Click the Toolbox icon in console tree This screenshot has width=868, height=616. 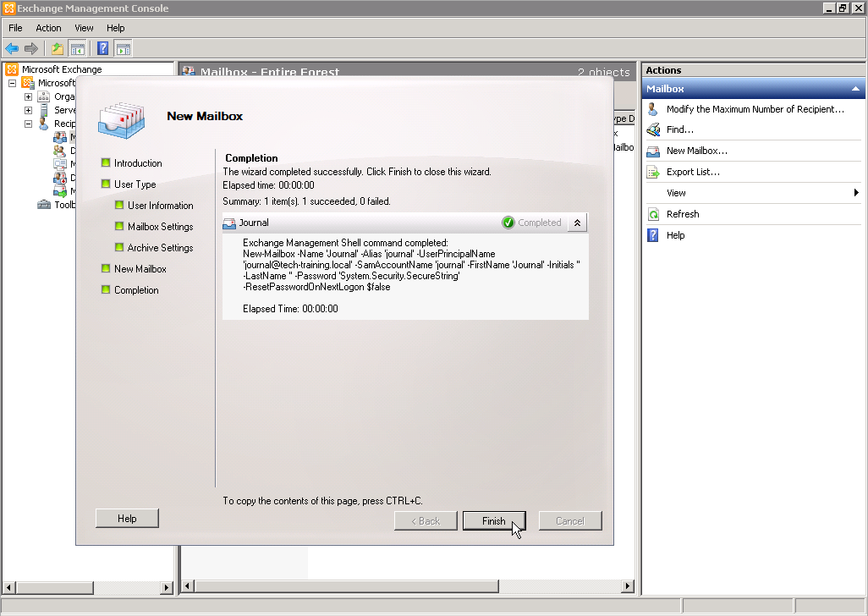[44, 205]
